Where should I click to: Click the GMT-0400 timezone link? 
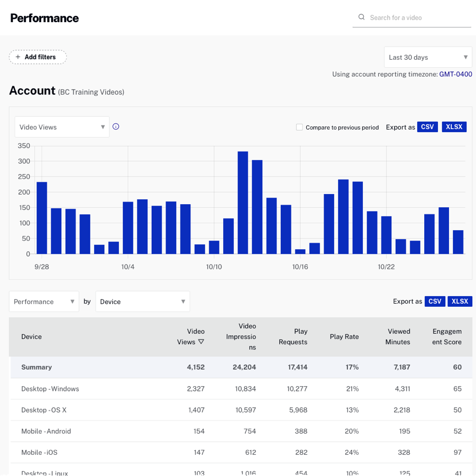[455, 74]
